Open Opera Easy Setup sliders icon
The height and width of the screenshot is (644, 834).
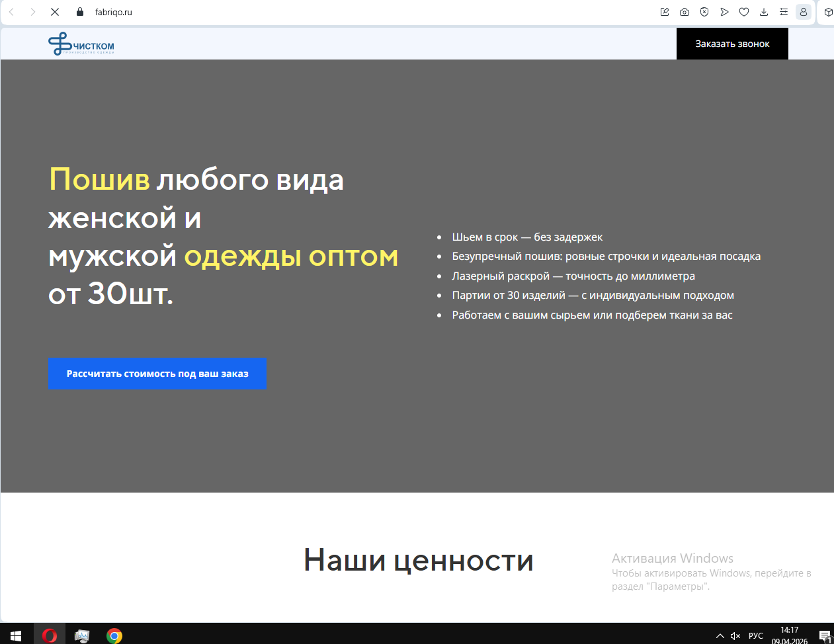coord(784,12)
